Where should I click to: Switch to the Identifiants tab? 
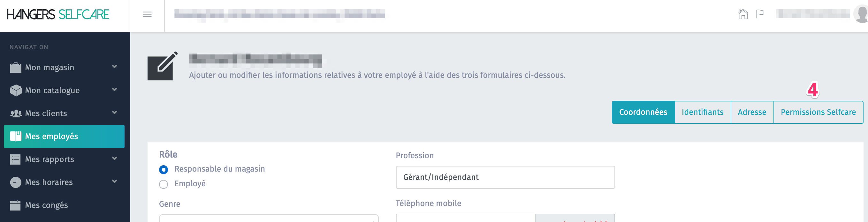[x=702, y=112]
